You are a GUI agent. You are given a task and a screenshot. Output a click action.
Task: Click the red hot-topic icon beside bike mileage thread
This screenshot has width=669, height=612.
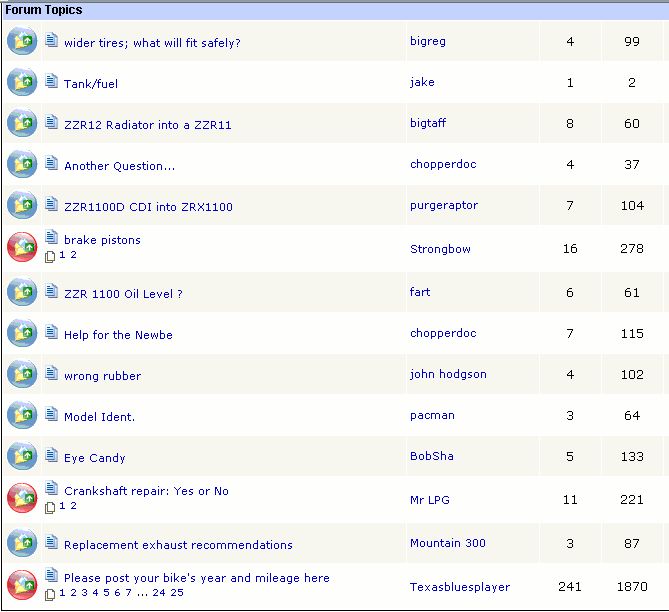22,585
